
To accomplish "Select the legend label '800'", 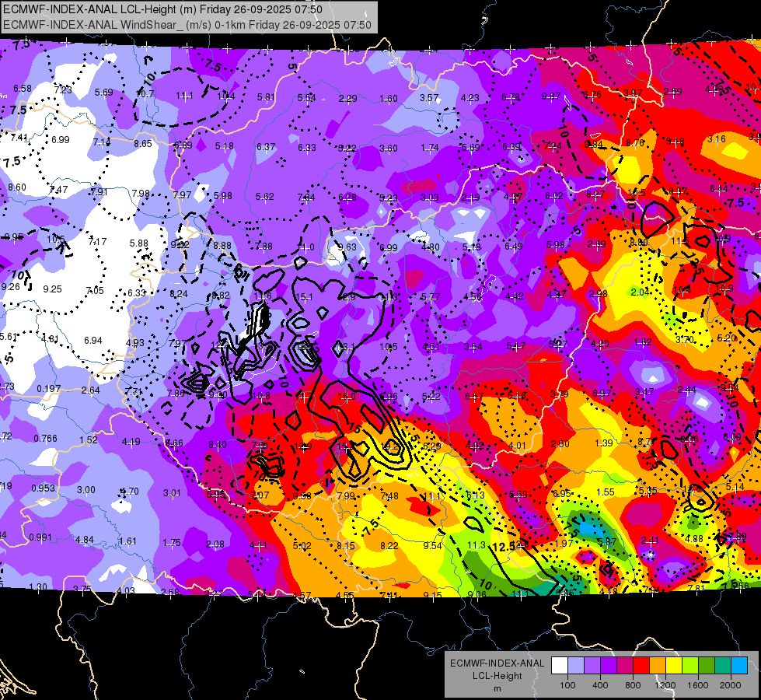I will (x=633, y=685).
